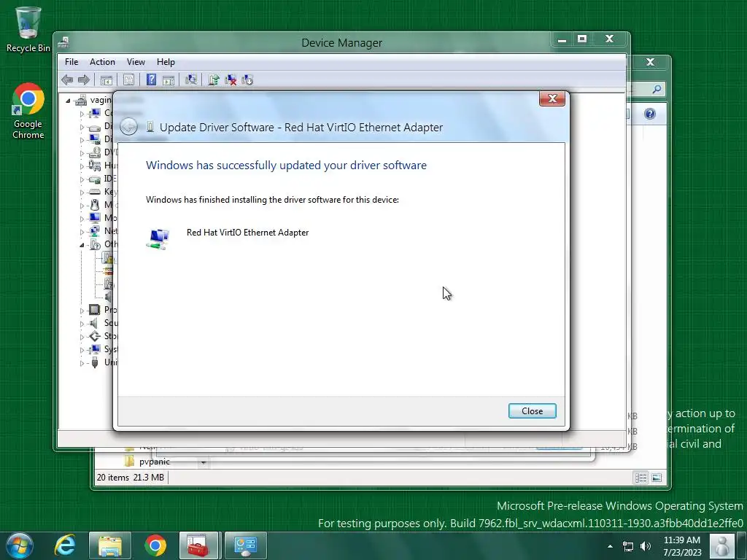747x560 pixels.
Task: Expand the Sound controllers tree node
Action: pyautogui.click(x=82, y=324)
